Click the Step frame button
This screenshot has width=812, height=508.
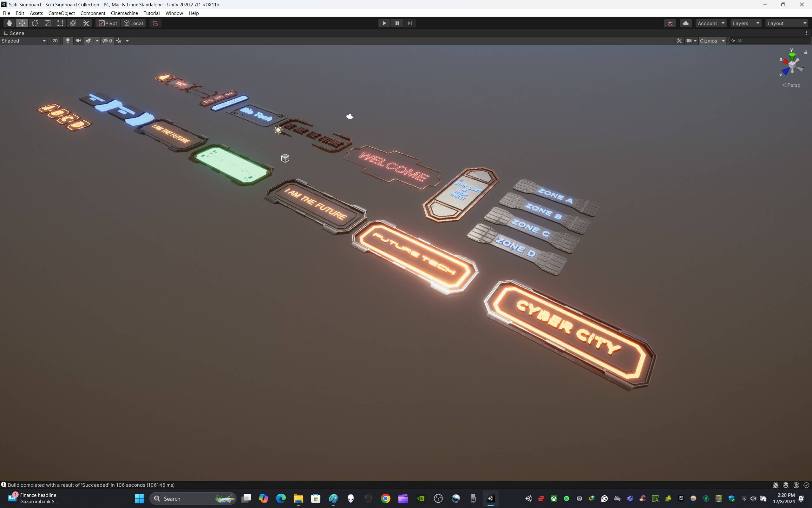(410, 23)
